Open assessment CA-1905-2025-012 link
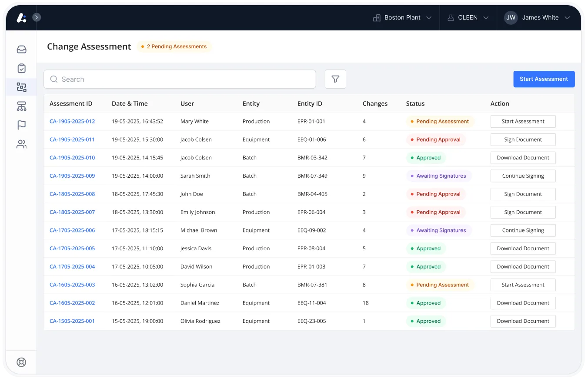The image size is (588, 378). pos(72,121)
